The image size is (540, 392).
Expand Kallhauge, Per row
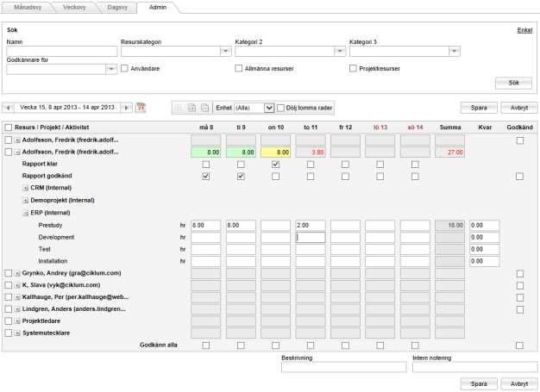tap(17, 297)
